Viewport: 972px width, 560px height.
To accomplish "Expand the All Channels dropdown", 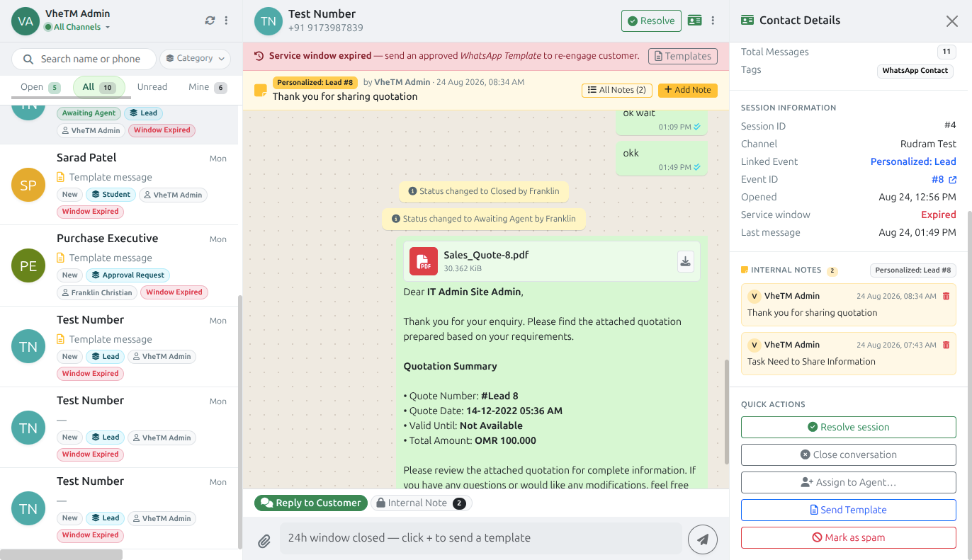I will 77,27.
